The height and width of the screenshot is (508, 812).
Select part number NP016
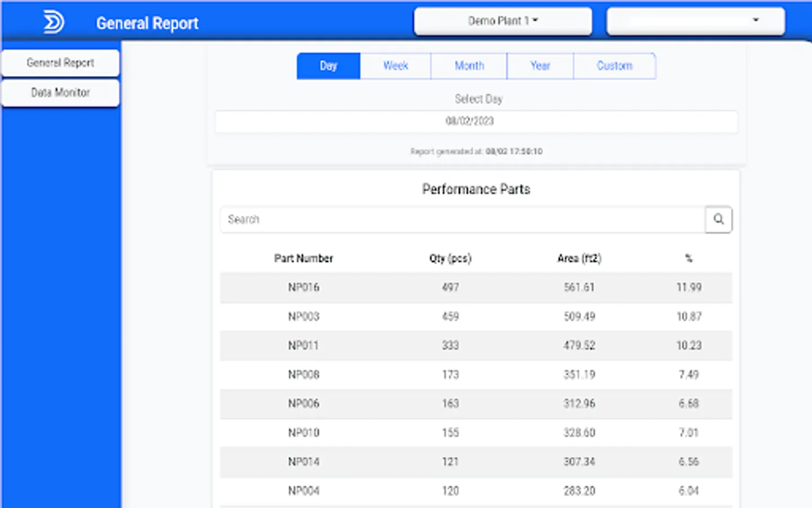303,287
